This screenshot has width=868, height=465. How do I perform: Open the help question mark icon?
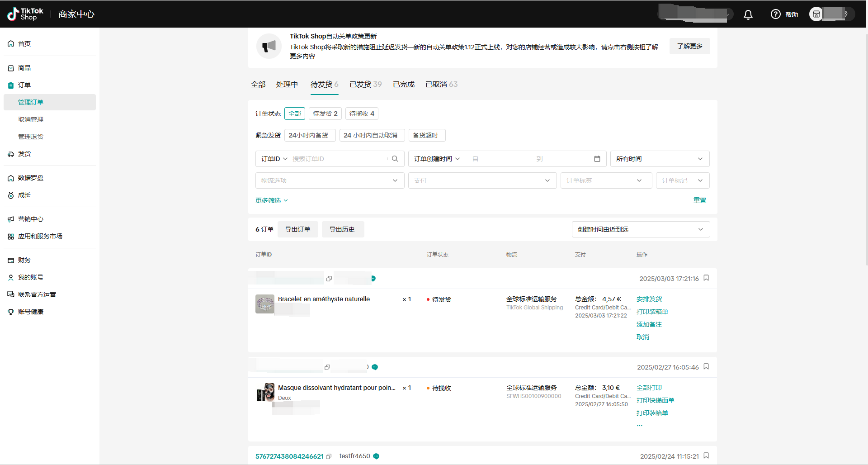775,14
